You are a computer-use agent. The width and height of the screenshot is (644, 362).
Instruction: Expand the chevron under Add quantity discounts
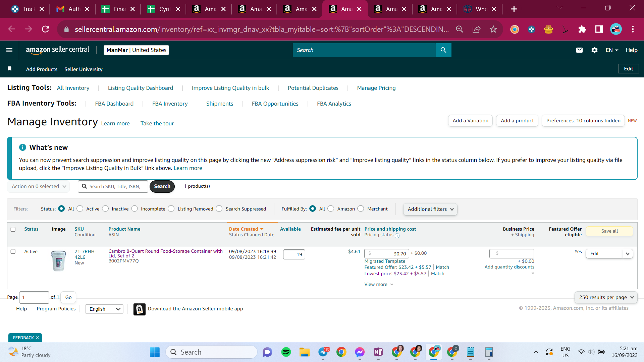[x=533, y=273]
